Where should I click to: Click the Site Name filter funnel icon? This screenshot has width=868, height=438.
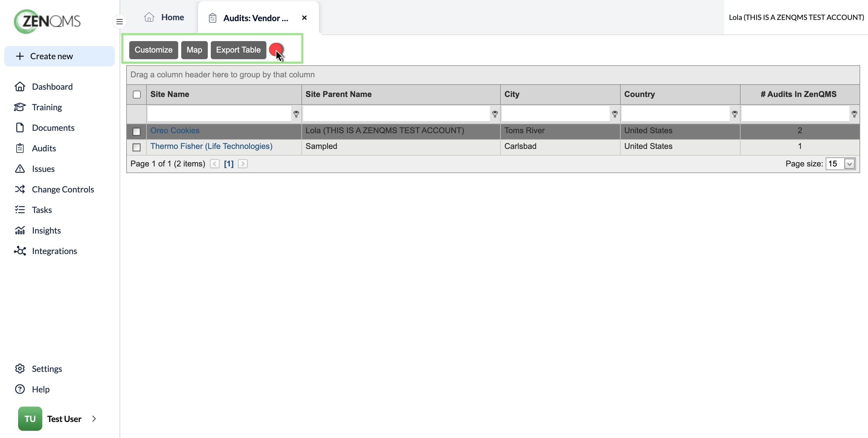tap(296, 114)
